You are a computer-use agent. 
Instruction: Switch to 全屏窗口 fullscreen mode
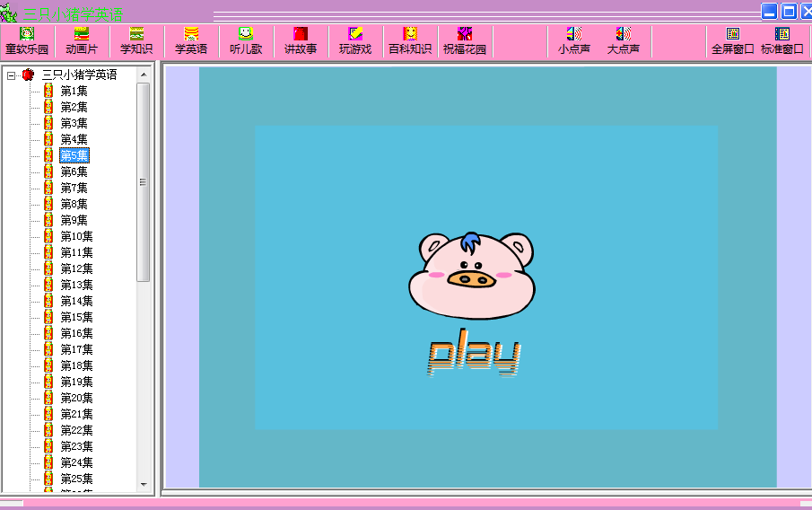pos(733,41)
